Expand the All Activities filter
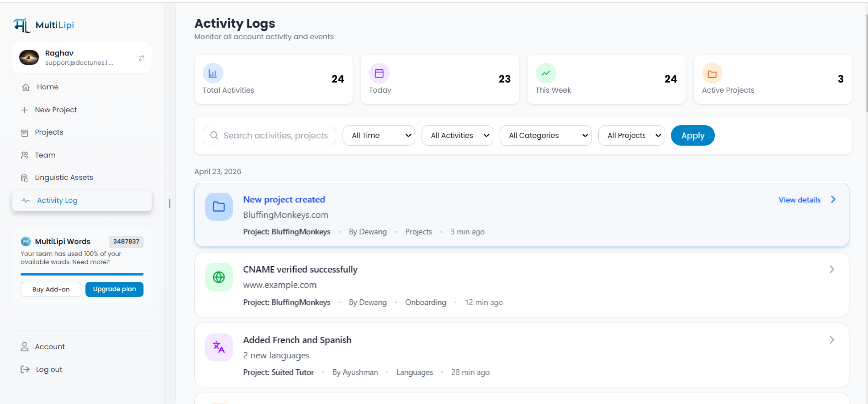 [x=457, y=135]
